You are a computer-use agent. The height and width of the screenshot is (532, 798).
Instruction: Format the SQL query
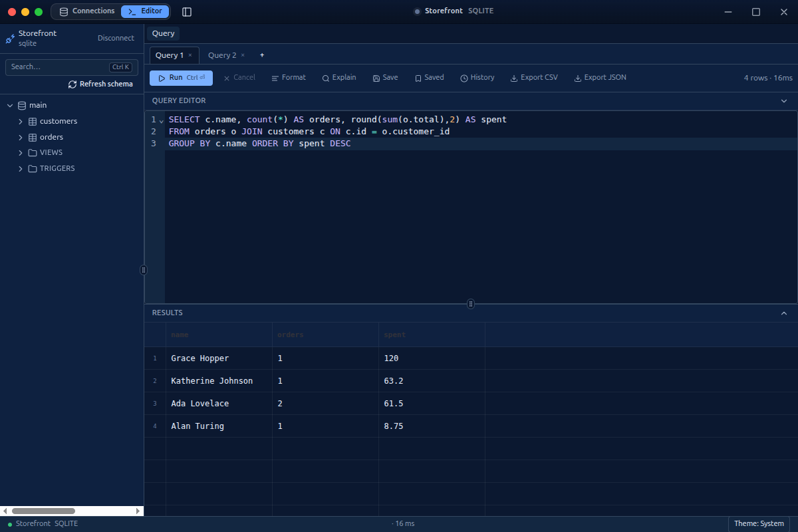289,78
